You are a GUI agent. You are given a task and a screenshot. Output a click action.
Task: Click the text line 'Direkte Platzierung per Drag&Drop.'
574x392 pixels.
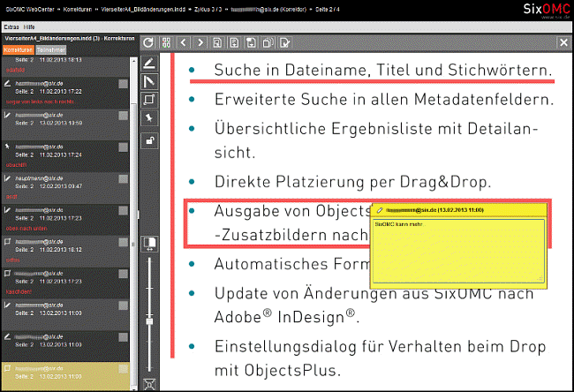tap(352, 182)
